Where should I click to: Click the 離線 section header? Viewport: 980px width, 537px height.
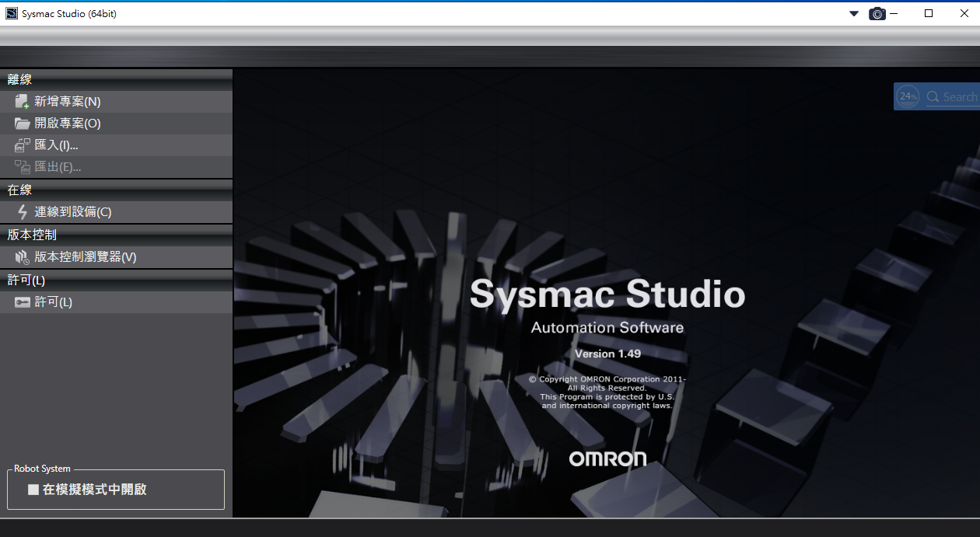click(x=117, y=79)
